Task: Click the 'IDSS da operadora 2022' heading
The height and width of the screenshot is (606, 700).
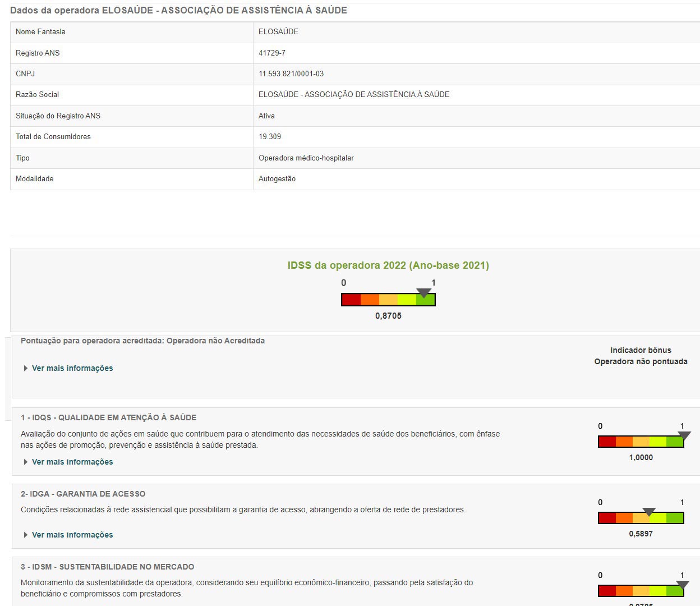Action: [388, 265]
